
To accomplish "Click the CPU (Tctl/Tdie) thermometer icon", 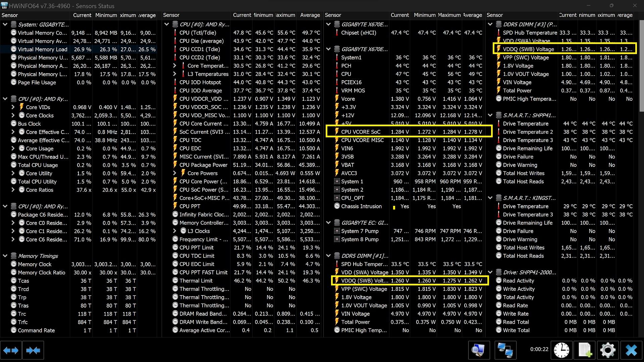I will coord(175,33).
